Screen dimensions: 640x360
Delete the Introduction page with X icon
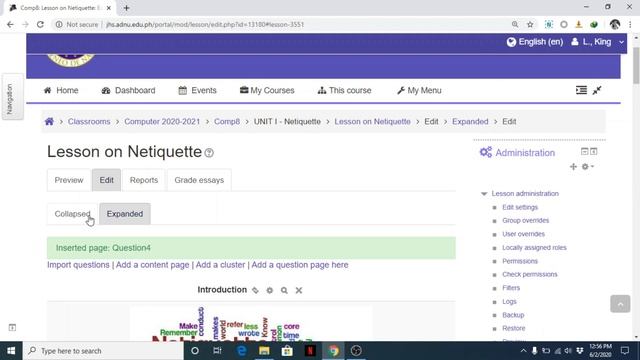299,290
